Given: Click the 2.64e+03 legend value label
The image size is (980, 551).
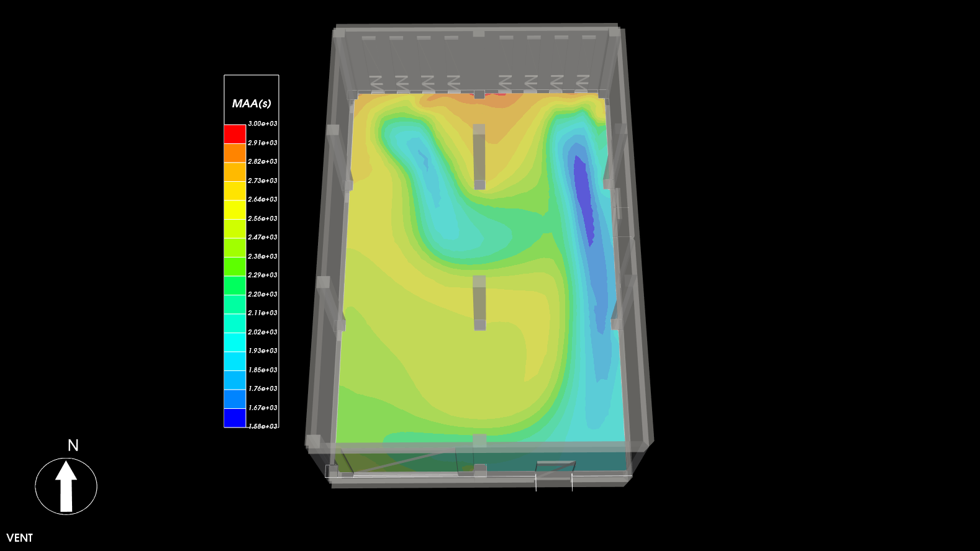Looking at the screenshot, I should 263,199.
